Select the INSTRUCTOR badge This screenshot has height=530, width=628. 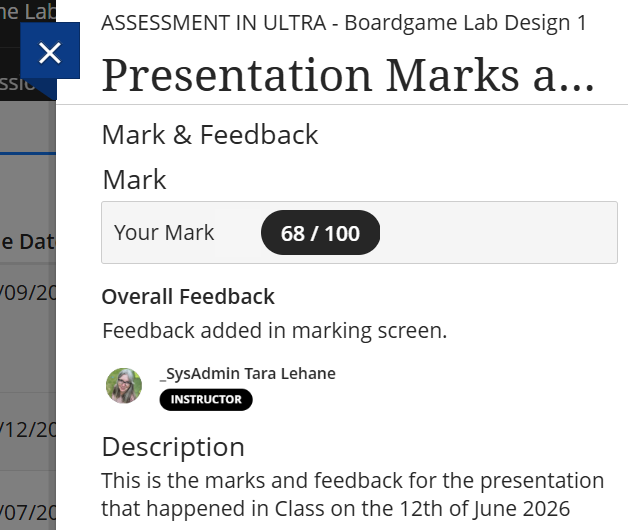click(x=206, y=400)
